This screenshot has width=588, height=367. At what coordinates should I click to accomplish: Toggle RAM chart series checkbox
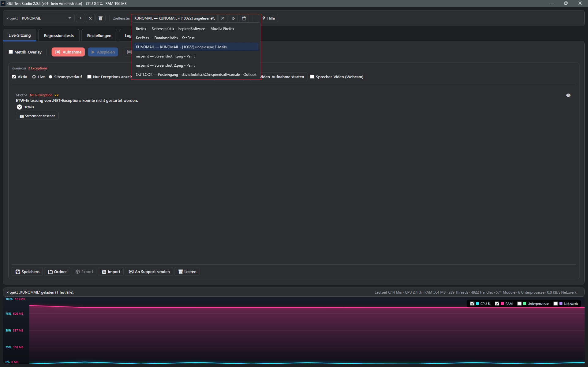point(497,304)
